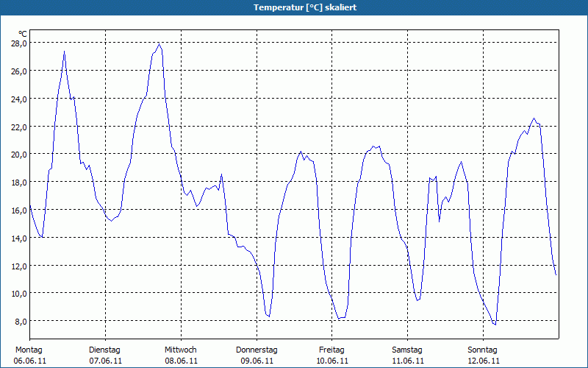Click the 28,0 axis label
588x368 pixels.
19,43
